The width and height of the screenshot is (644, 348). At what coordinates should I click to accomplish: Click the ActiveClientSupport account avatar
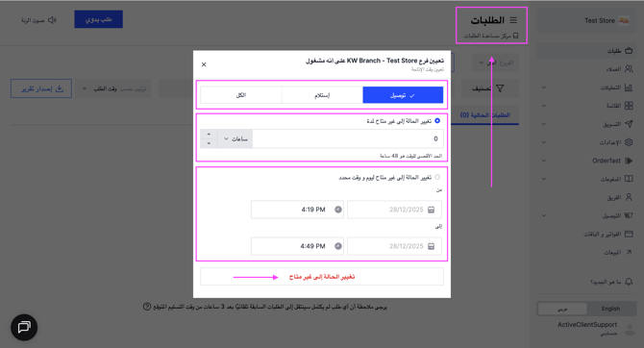(630, 329)
